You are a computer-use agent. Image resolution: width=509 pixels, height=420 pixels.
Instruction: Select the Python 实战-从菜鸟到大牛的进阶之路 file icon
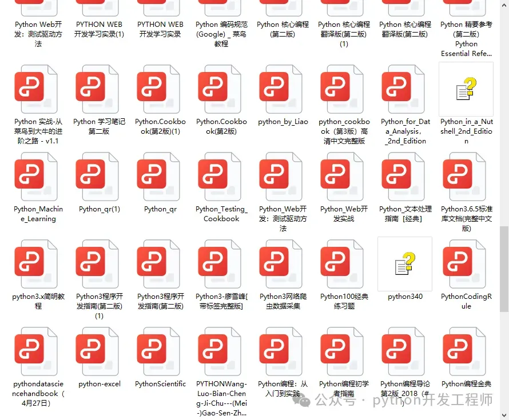click(36, 89)
